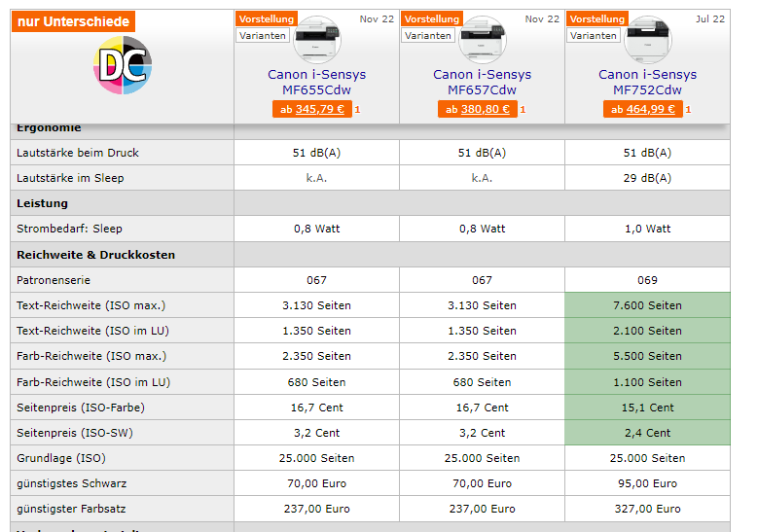
Task: Select the 'Strombedarf: Sleep' row label
Action: (x=69, y=229)
